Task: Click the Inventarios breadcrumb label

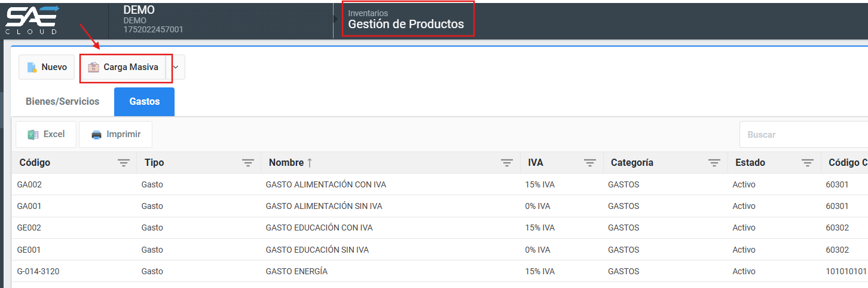Action: 368,13
